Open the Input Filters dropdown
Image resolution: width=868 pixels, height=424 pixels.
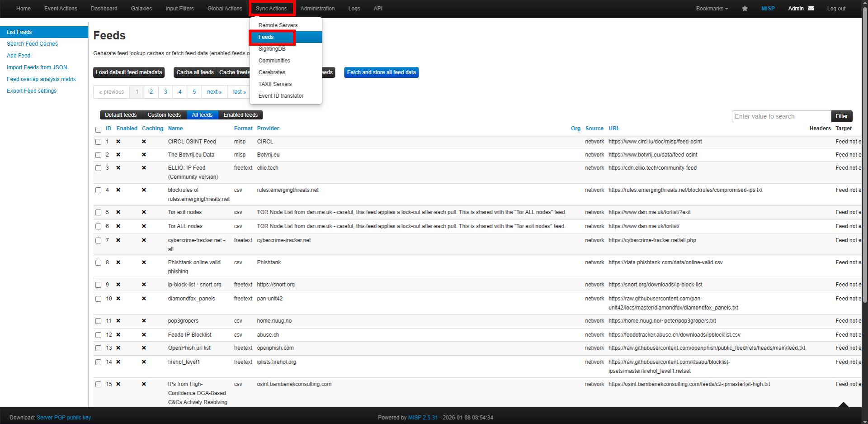179,9
